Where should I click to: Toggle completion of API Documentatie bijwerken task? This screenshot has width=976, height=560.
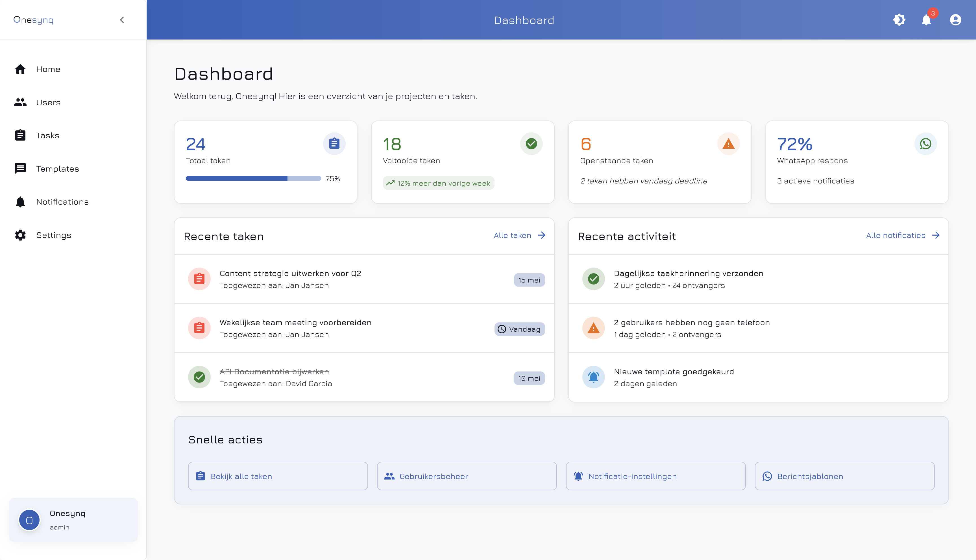199,377
